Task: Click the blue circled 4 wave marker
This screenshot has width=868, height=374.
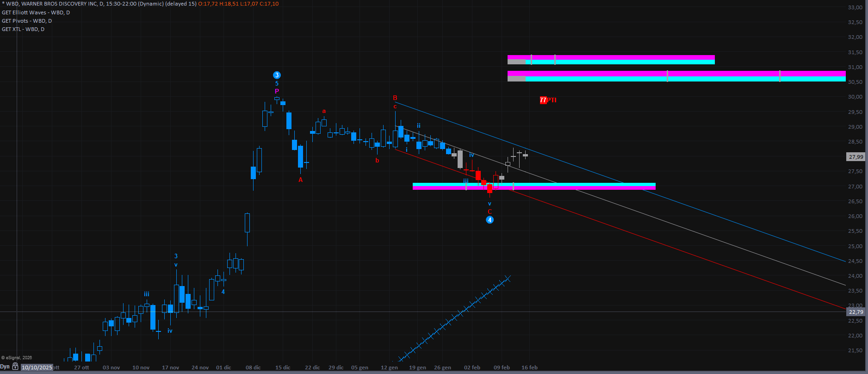Action: click(490, 220)
